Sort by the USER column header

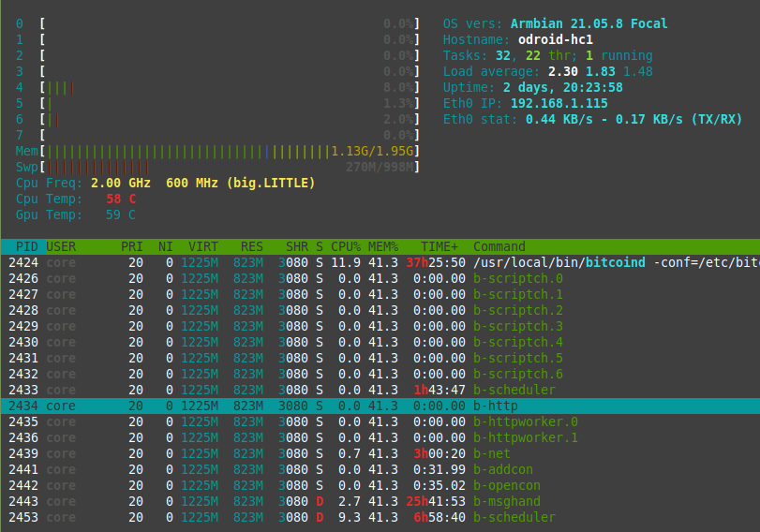pyautogui.click(x=61, y=246)
